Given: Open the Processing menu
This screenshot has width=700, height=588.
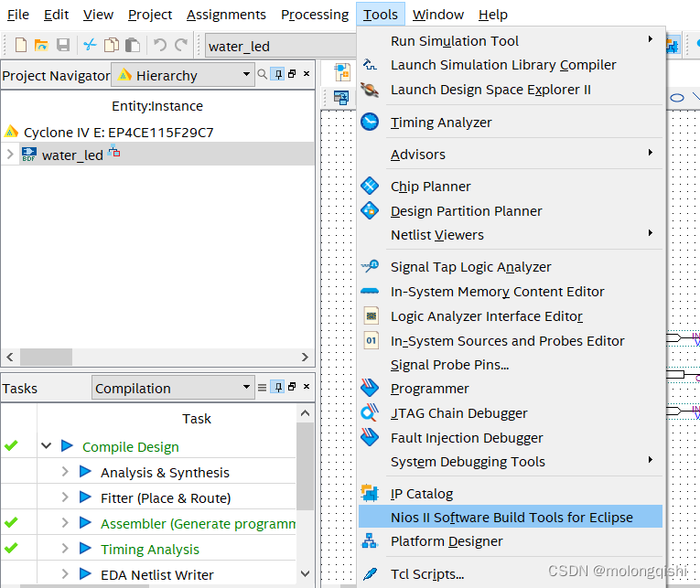Looking at the screenshot, I should tap(315, 15).
